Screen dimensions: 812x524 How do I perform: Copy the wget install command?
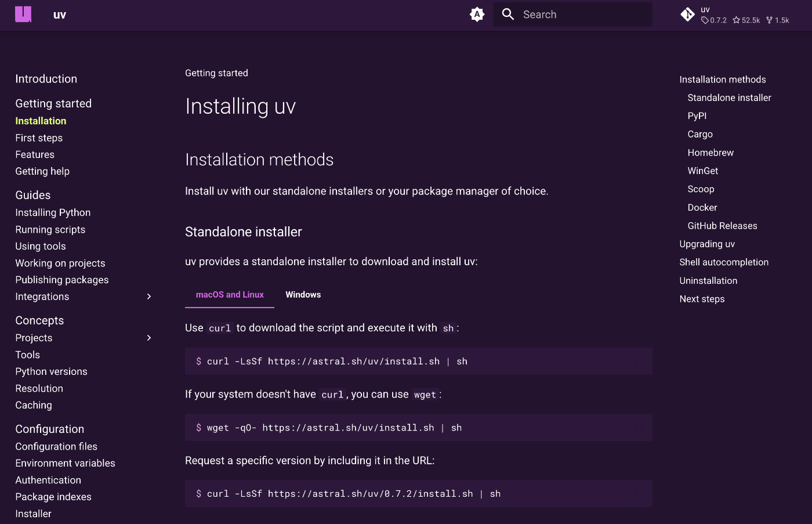[x=639, y=428]
